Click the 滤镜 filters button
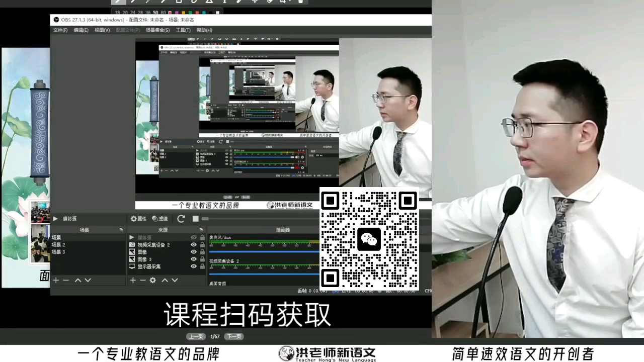 tap(160, 219)
